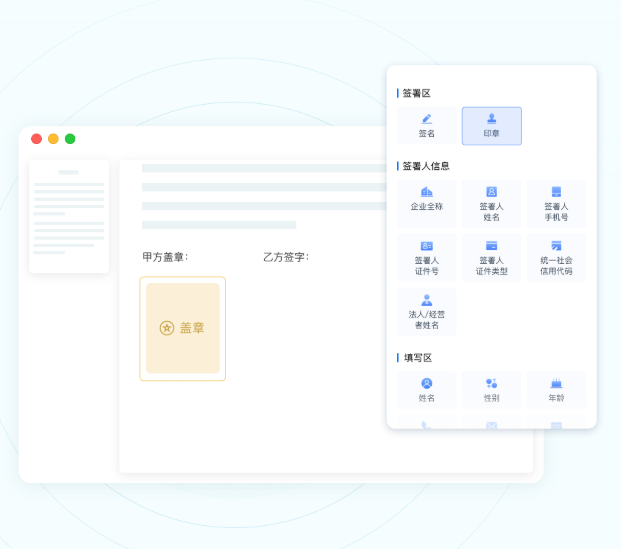Click the red close window dot
The height and width of the screenshot is (549, 621).
[x=36, y=139]
